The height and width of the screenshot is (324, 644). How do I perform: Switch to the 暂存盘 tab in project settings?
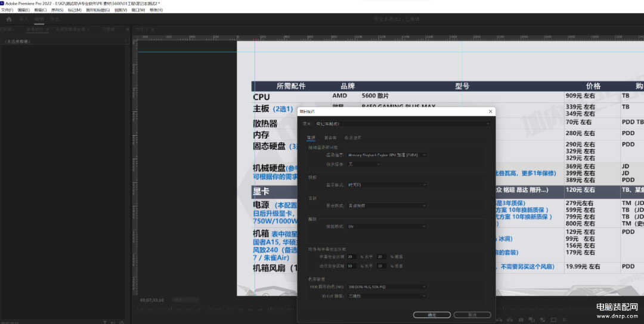pos(330,138)
